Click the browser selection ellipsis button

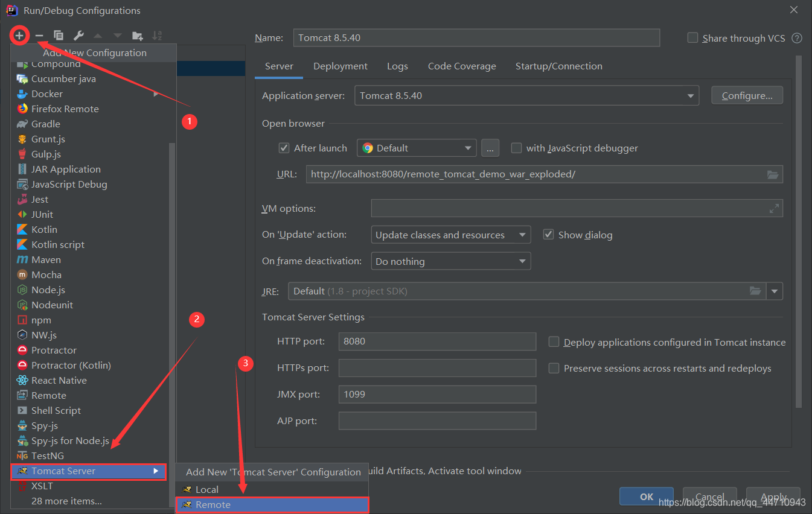pos(490,148)
